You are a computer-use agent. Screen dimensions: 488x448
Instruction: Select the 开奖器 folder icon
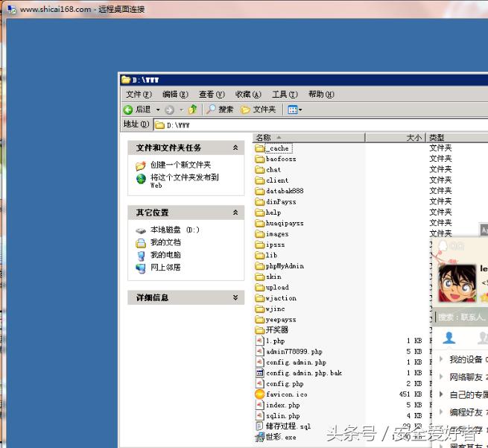(x=259, y=329)
